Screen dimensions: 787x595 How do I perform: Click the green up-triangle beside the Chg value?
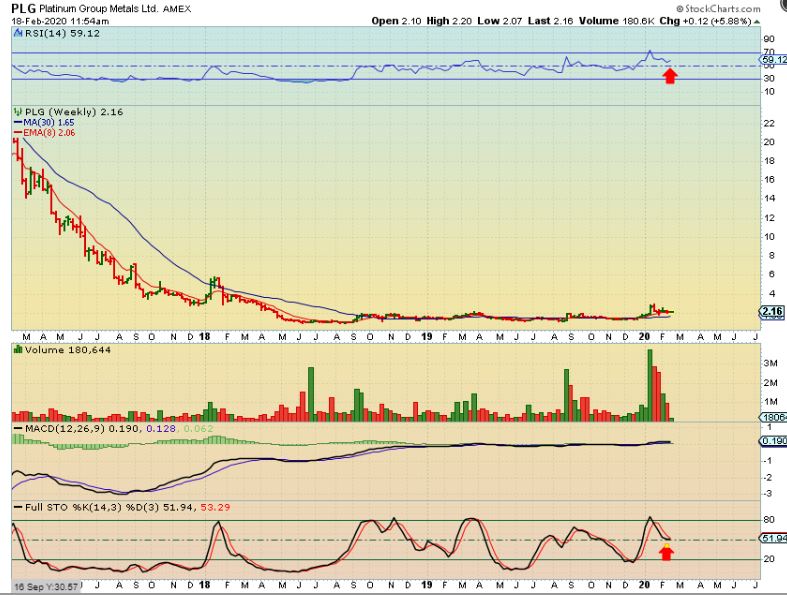click(757, 22)
